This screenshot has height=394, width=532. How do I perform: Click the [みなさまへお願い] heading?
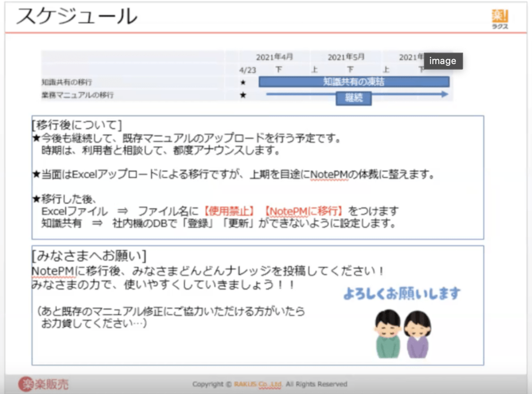[89, 256]
